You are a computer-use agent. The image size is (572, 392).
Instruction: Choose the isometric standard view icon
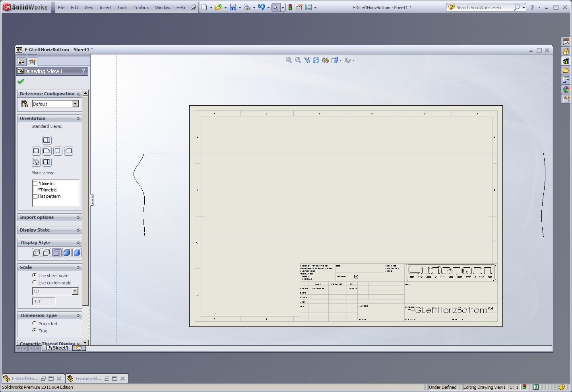(36, 162)
